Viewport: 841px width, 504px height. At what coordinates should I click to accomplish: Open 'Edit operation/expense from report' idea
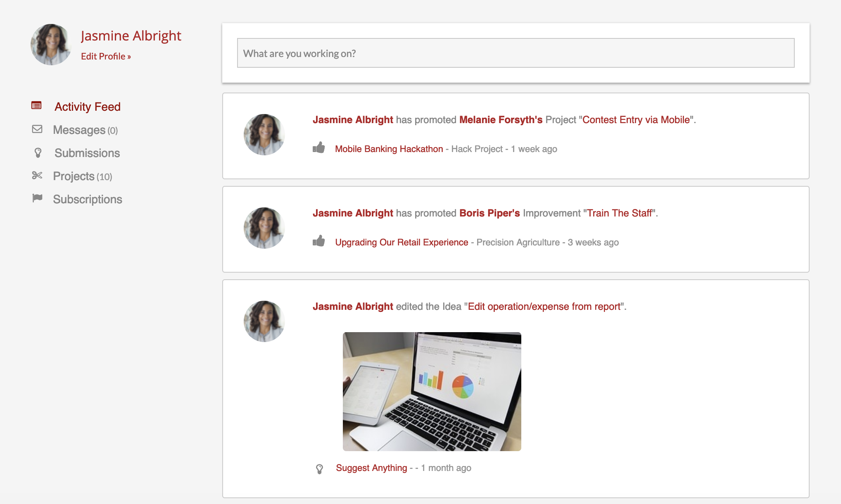[544, 307]
